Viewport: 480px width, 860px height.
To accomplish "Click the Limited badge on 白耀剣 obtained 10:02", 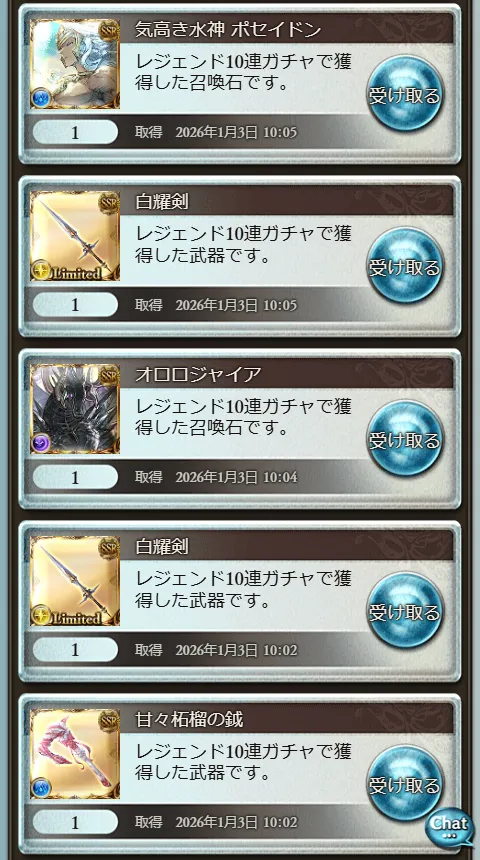I will coord(68,616).
